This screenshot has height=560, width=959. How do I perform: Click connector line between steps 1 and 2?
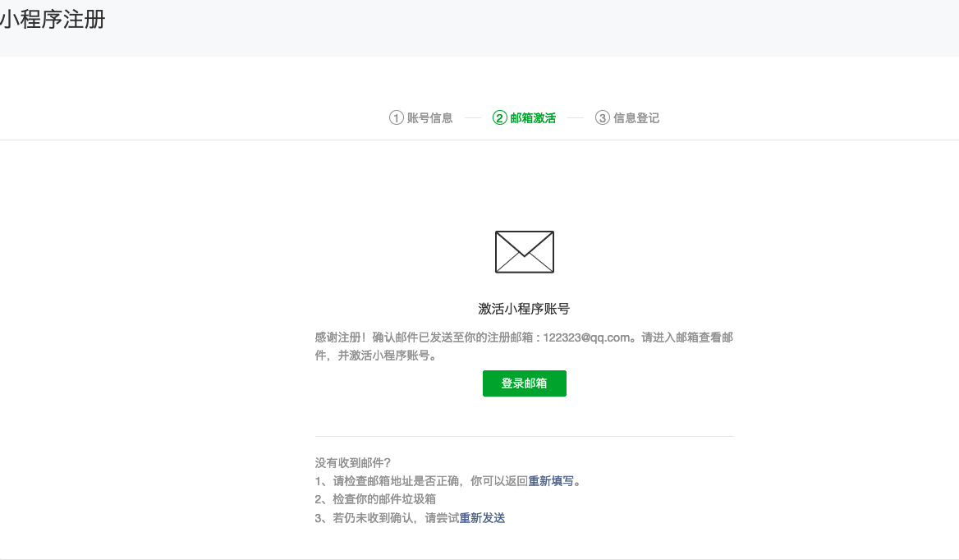472,118
